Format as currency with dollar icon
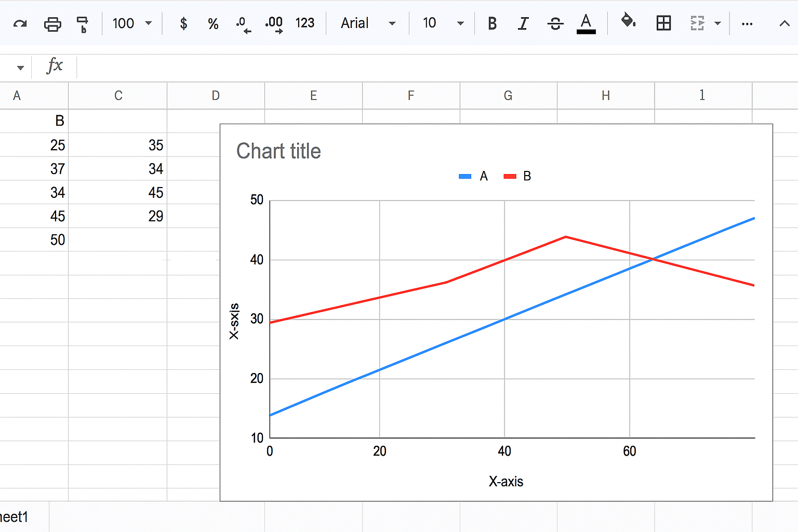Image resolution: width=798 pixels, height=532 pixels. 183,23
